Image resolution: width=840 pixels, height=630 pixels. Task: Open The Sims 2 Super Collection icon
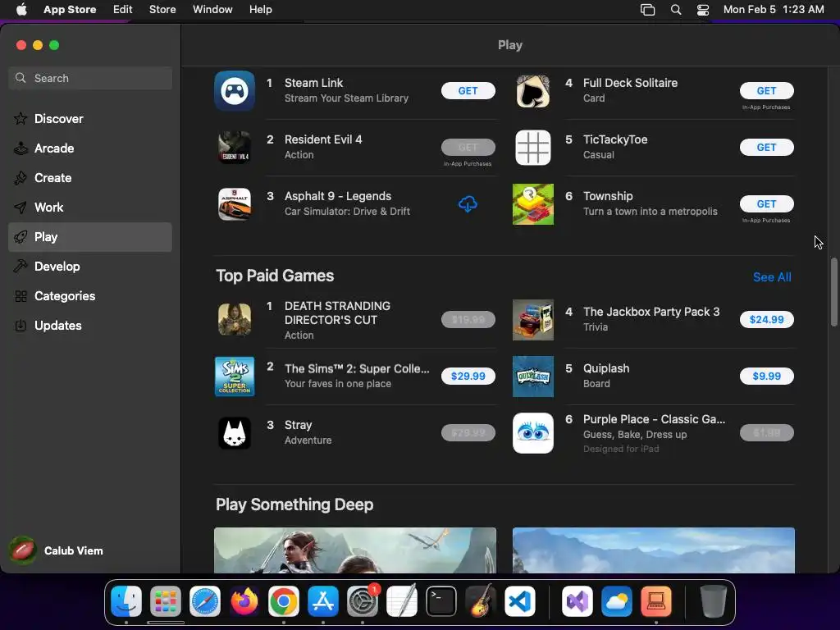point(235,376)
